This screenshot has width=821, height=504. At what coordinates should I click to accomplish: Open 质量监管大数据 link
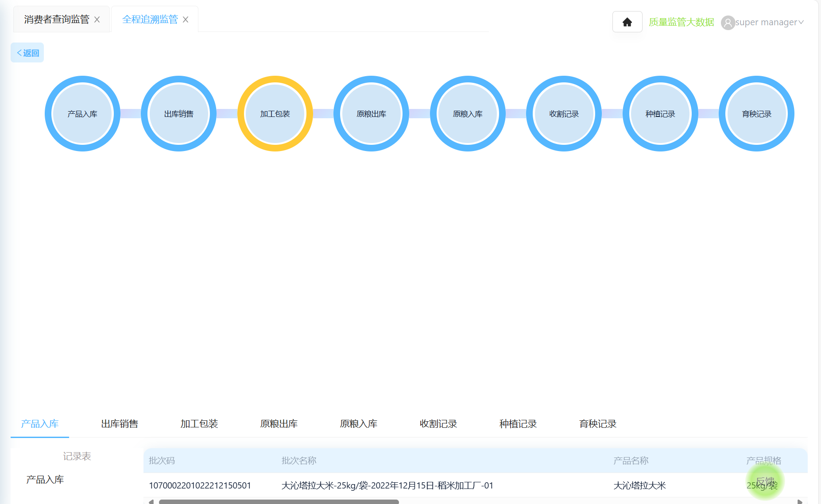[681, 22]
